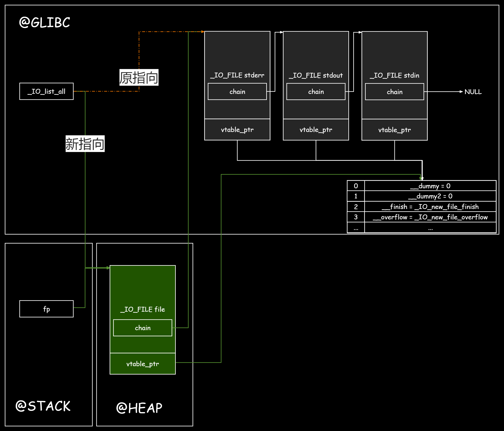Select the 原指向 label
The image size is (504, 431).
click(139, 77)
